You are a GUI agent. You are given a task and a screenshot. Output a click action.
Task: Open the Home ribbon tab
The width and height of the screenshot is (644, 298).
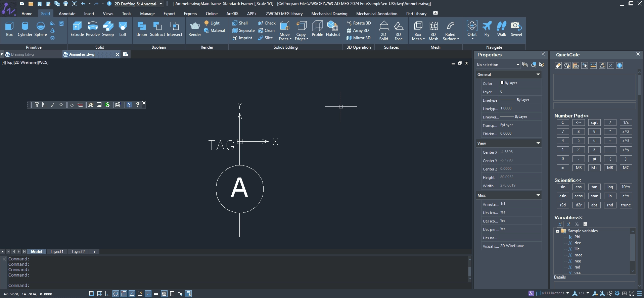(27, 14)
